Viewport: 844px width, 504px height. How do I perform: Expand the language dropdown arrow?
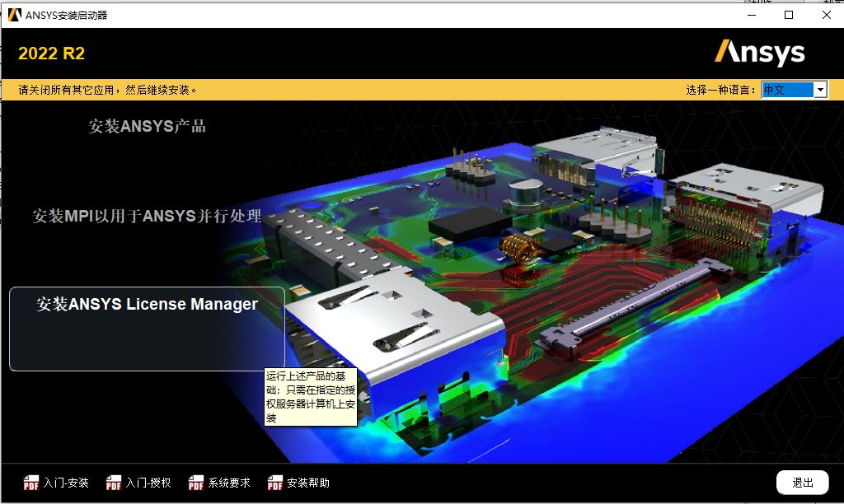(820, 90)
